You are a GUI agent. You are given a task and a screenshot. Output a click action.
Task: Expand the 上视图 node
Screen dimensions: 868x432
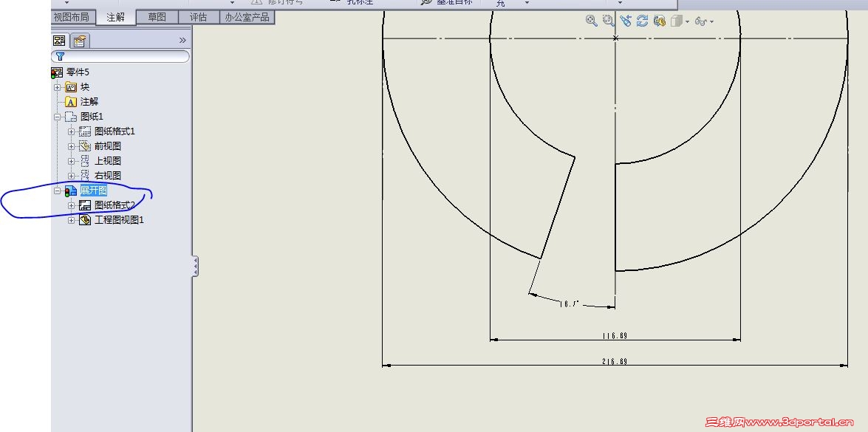(x=71, y=161)
